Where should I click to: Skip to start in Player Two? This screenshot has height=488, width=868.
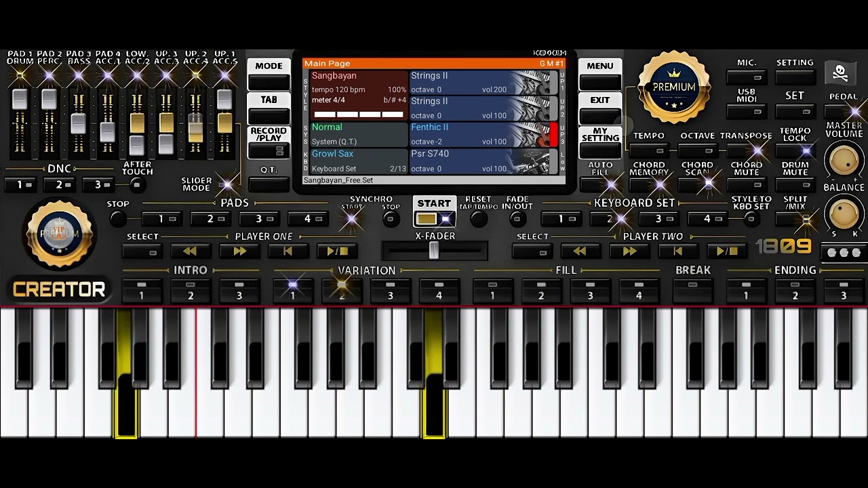pos(677,251)
